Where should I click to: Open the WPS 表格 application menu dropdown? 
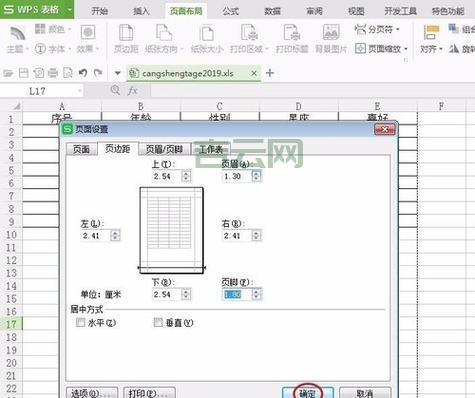point(69,9)
